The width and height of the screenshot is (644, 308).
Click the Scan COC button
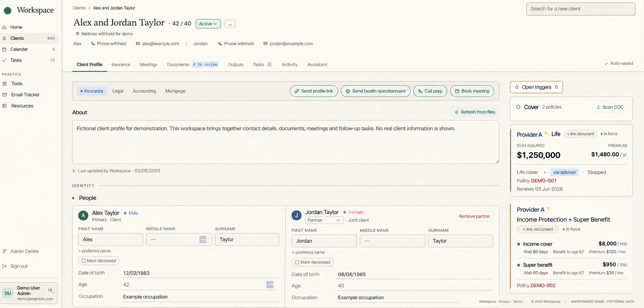click(610, 107)
